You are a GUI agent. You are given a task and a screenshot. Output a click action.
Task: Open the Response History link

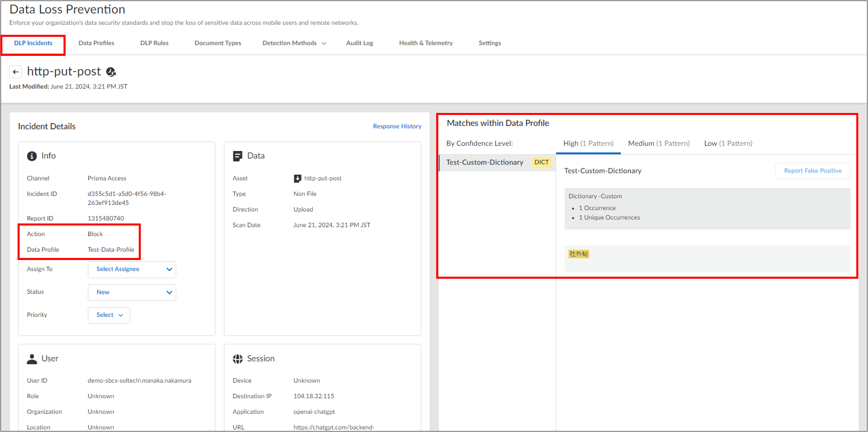point(397,126)
